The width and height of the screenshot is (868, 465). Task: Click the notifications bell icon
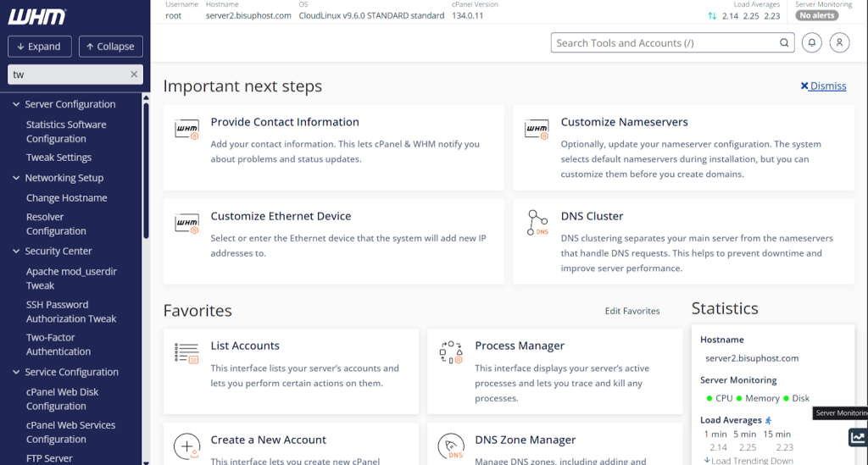coord(811,43)
